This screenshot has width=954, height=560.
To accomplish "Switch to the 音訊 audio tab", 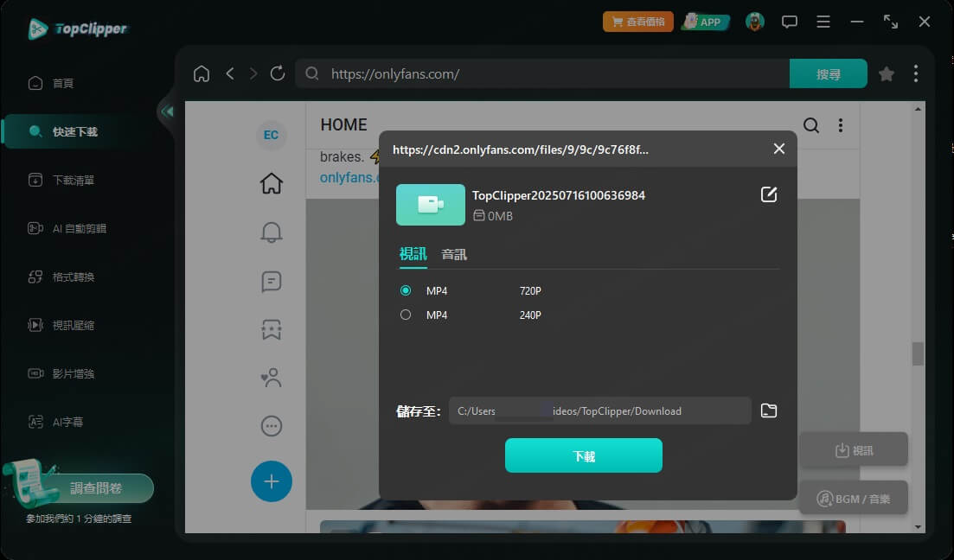I will [454, 255].
